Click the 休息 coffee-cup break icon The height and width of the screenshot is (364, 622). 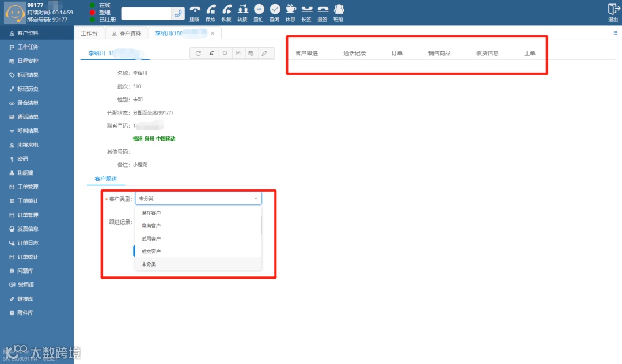(291, 9)
